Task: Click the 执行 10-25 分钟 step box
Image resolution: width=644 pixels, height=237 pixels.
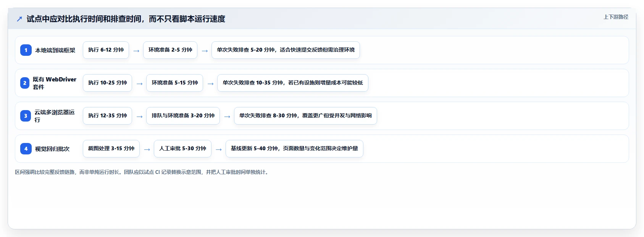Action: (107, 83)
